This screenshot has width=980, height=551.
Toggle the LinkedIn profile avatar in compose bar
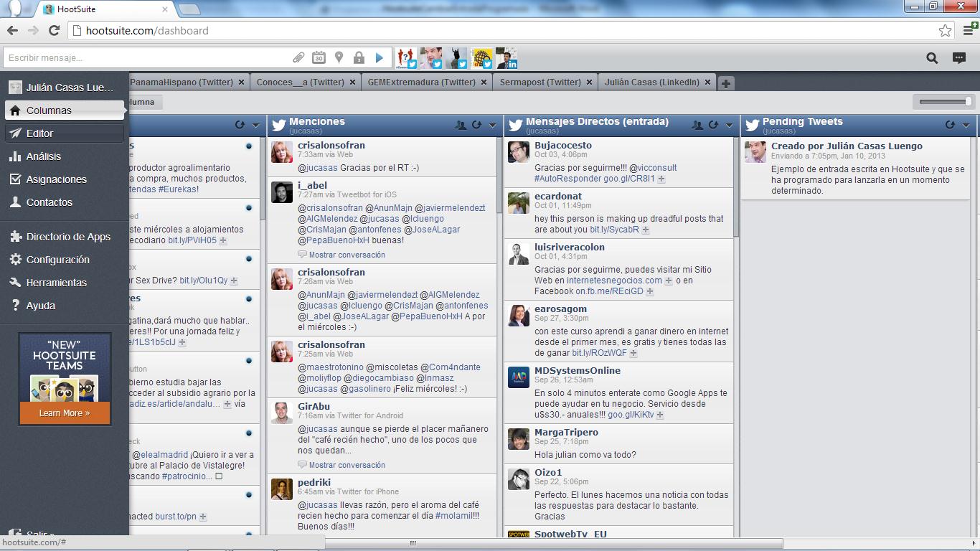click(x=507, y=58)
